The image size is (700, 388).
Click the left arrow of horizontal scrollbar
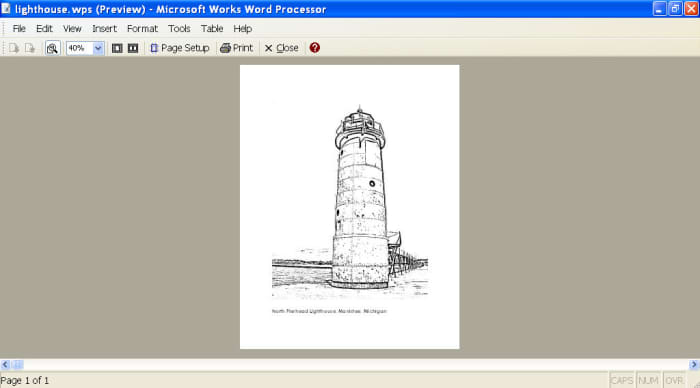5,365
